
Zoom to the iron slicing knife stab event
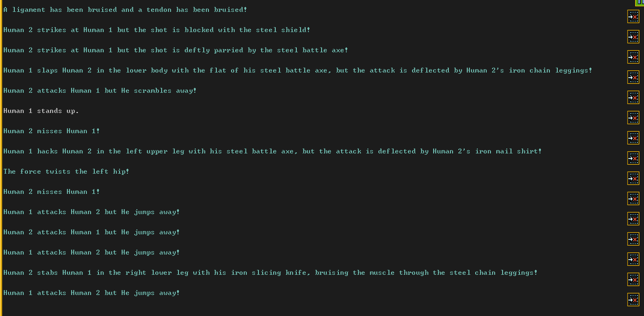pyautogui.click(x=633, y=280)
